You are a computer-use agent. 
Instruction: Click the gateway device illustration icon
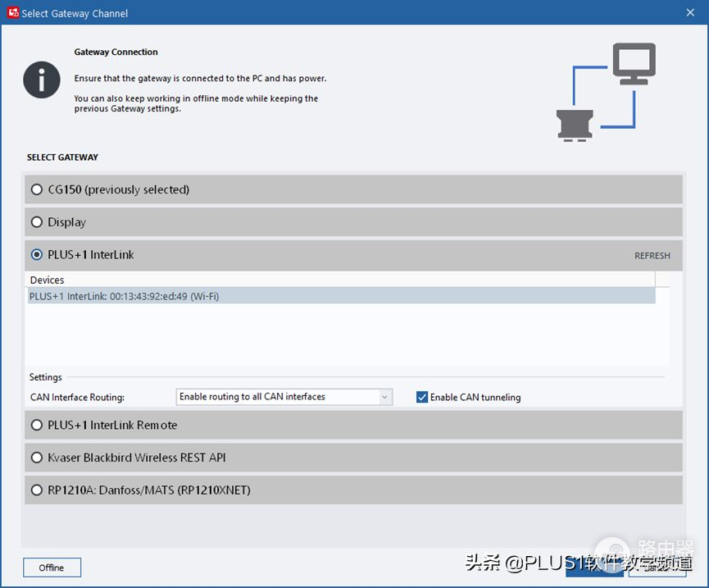click(575, 125)
